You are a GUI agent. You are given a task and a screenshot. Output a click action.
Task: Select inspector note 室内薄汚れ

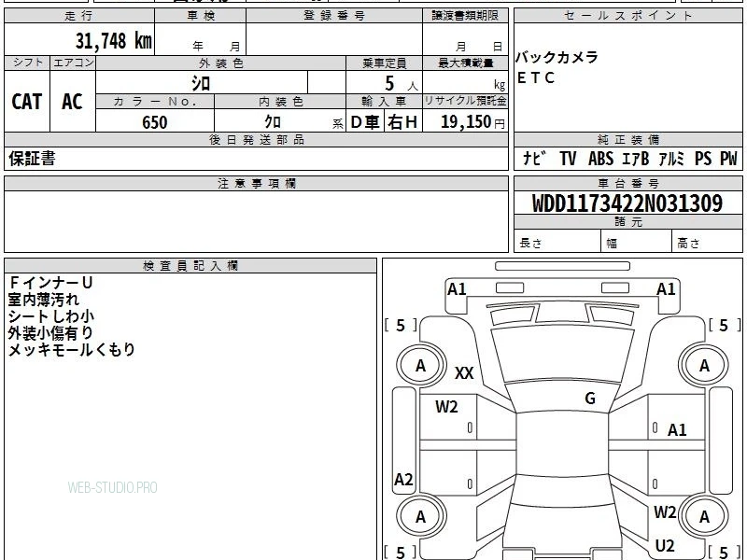tap(43, 300)
